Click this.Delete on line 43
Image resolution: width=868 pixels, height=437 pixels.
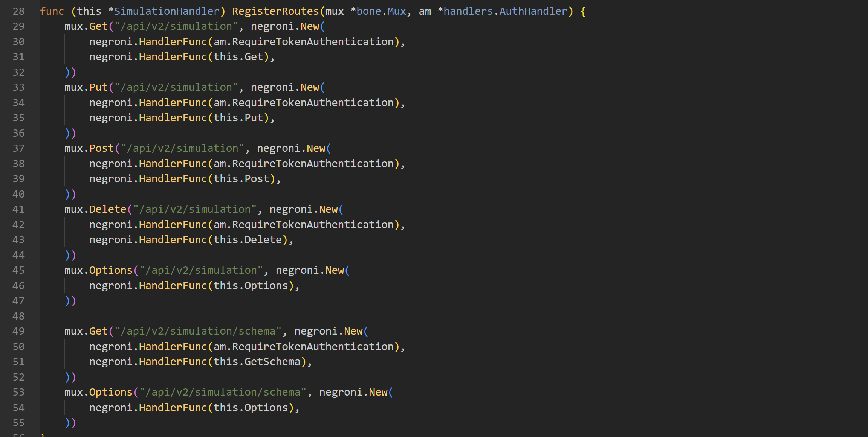[x=248, y=240]
